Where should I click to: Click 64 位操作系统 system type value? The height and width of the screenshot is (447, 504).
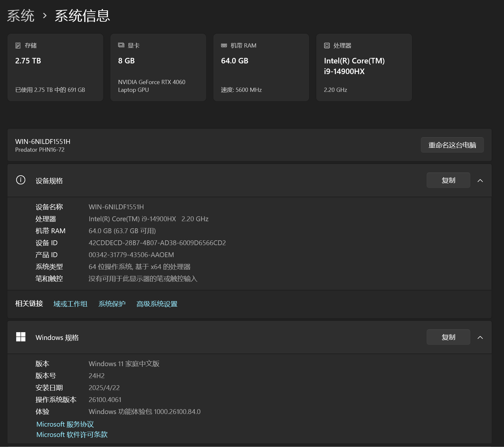click(x=140, y=267)
